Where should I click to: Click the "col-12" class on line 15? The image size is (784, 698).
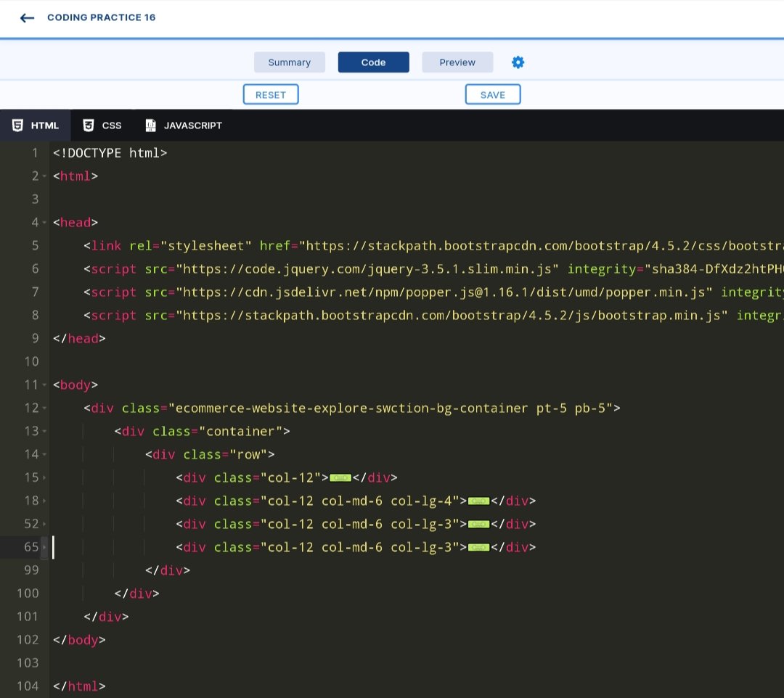point(290,478)
